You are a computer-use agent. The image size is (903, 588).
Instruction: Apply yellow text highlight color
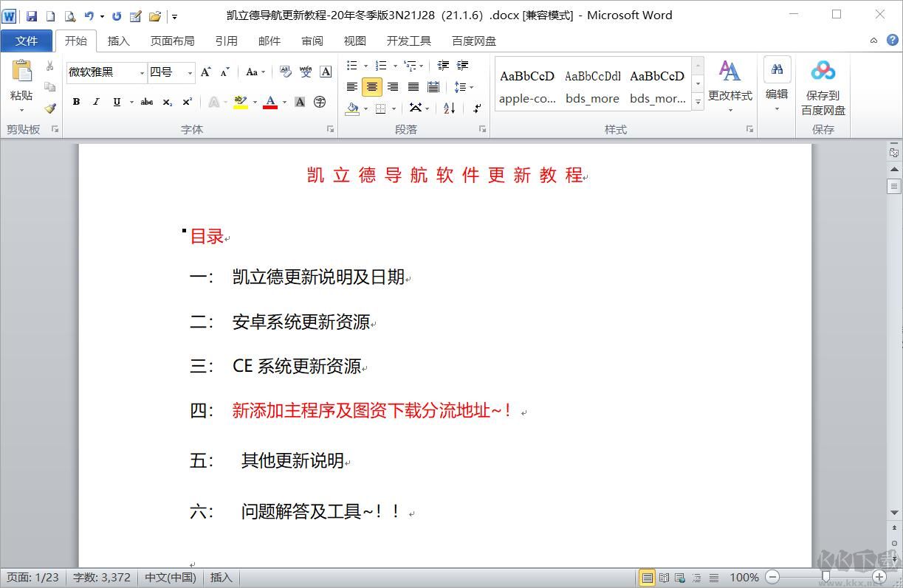pyautogui.click(x=240, y=102)
